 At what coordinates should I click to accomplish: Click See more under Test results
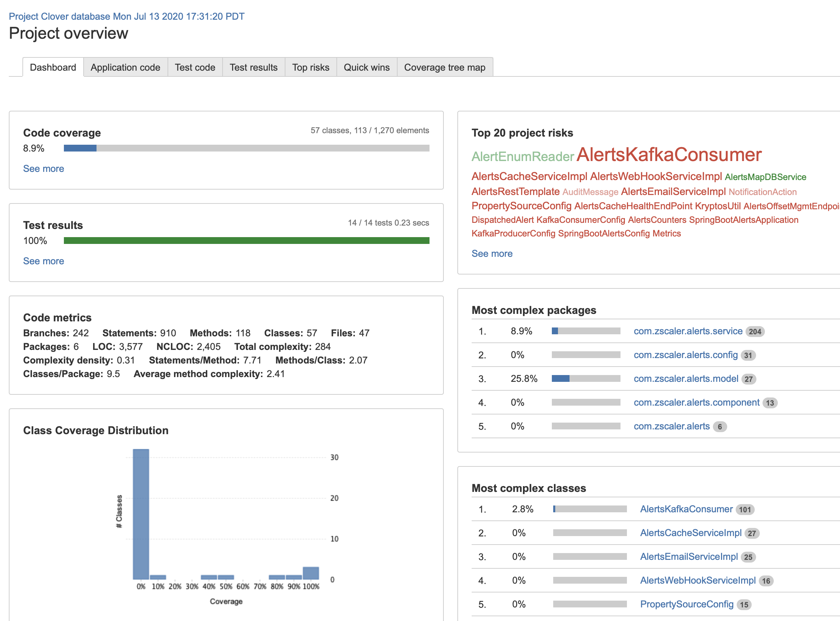(x=43, y=261)
